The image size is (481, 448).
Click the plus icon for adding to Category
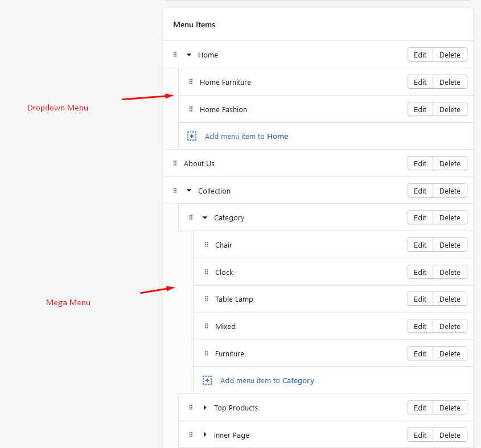tap(207, 380)
